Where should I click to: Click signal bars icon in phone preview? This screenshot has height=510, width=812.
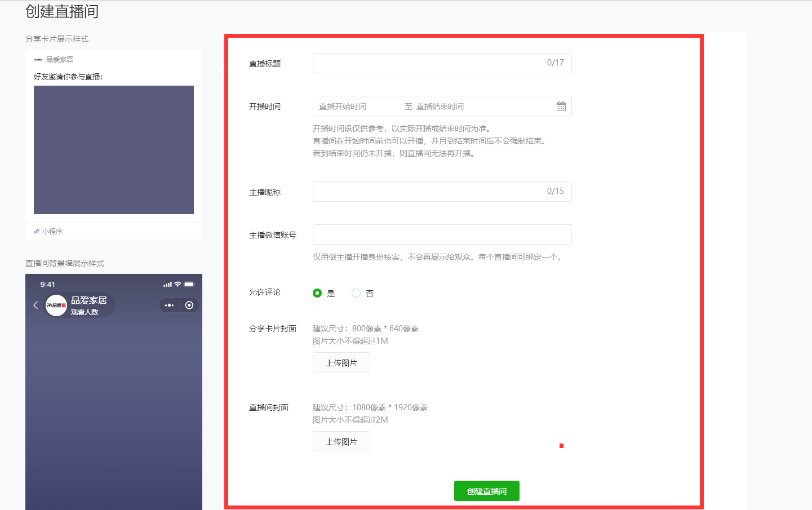[167, 284]
